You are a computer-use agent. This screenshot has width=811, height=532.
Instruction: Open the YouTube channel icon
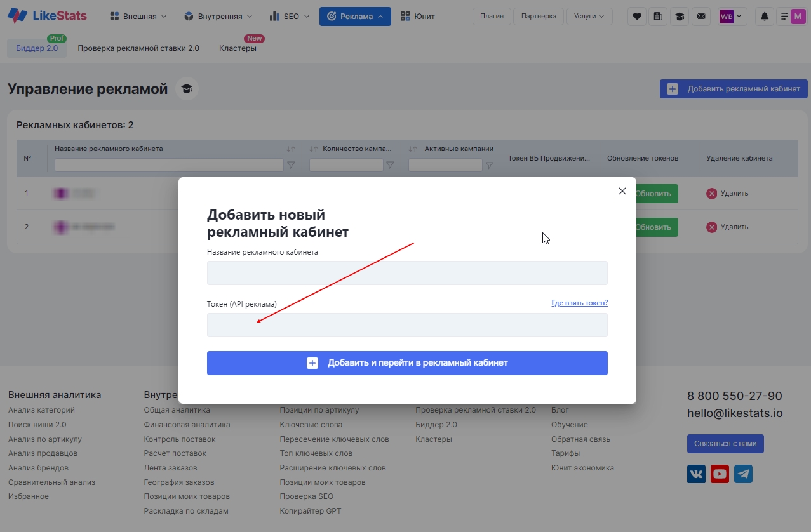point(720,474)
